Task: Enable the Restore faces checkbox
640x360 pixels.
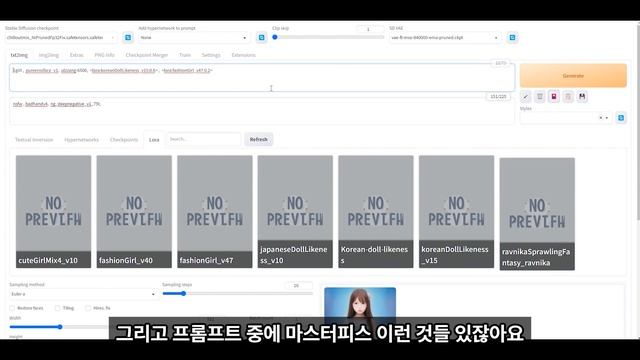Action: click(x=12, y=308)
